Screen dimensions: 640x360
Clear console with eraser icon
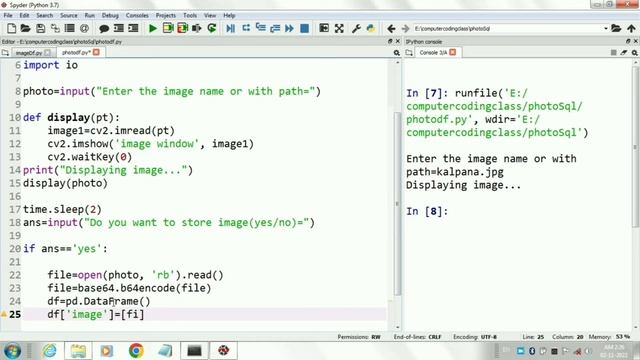[x=624, y=53]
